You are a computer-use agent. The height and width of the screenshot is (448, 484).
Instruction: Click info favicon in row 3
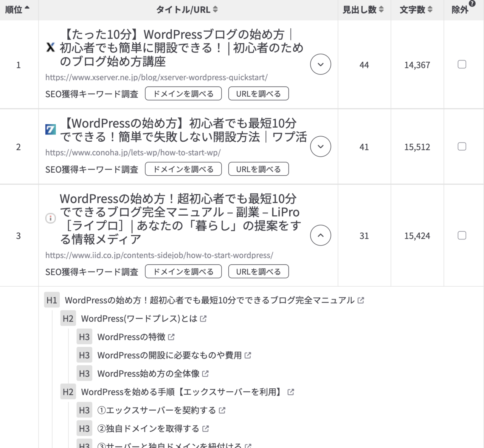click(x=50, y=218)
